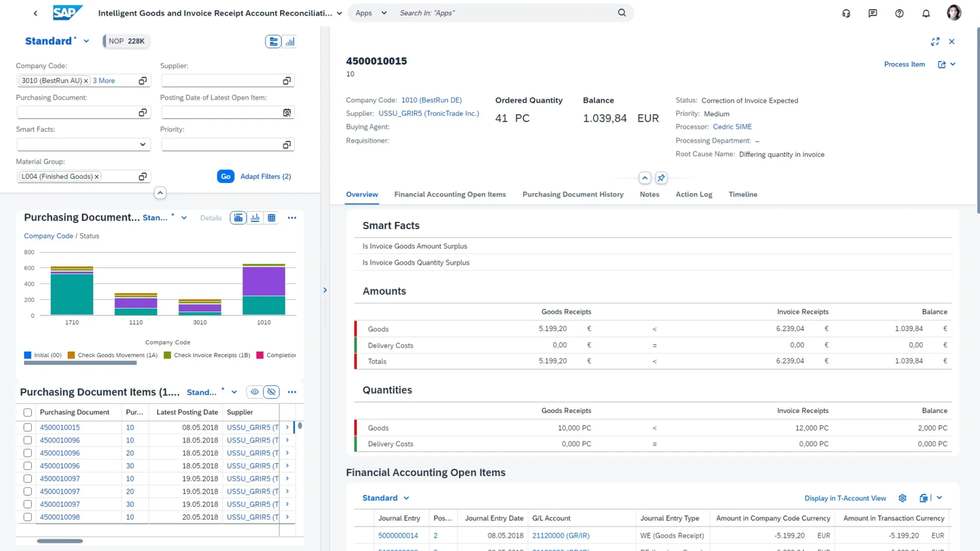Toggle the eye icon to show details

pos(255,392)
